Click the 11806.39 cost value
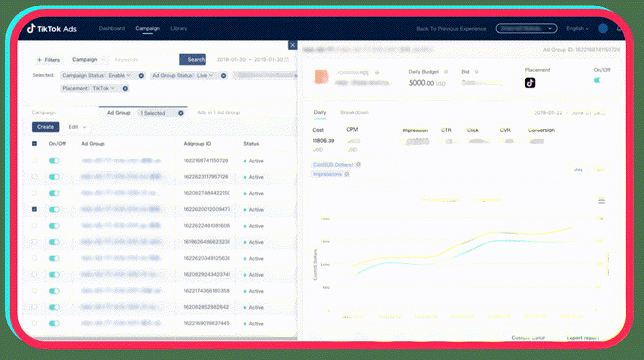644x360 pixels. point(323,140)
